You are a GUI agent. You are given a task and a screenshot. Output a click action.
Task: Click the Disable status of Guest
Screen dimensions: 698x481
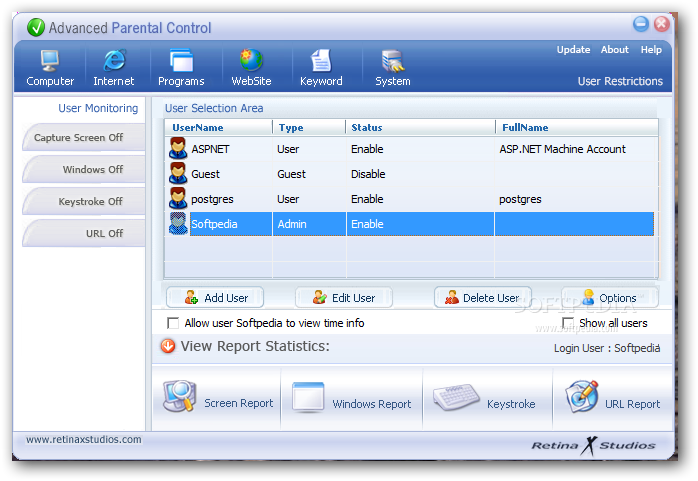click(368, 174)
